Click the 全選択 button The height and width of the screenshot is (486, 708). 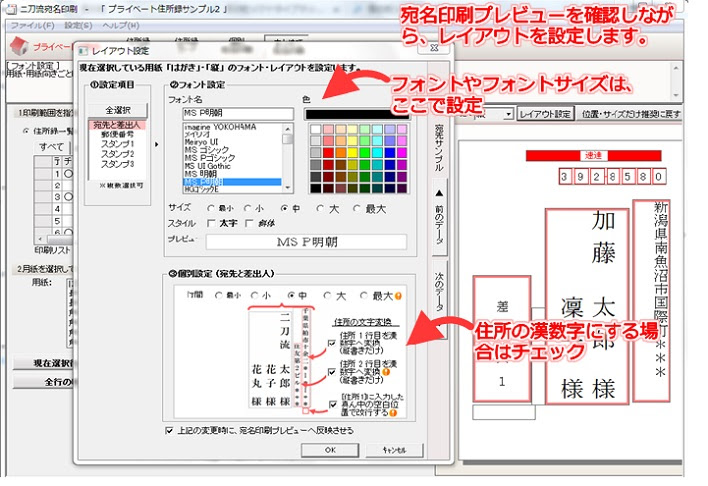[118, 110]
